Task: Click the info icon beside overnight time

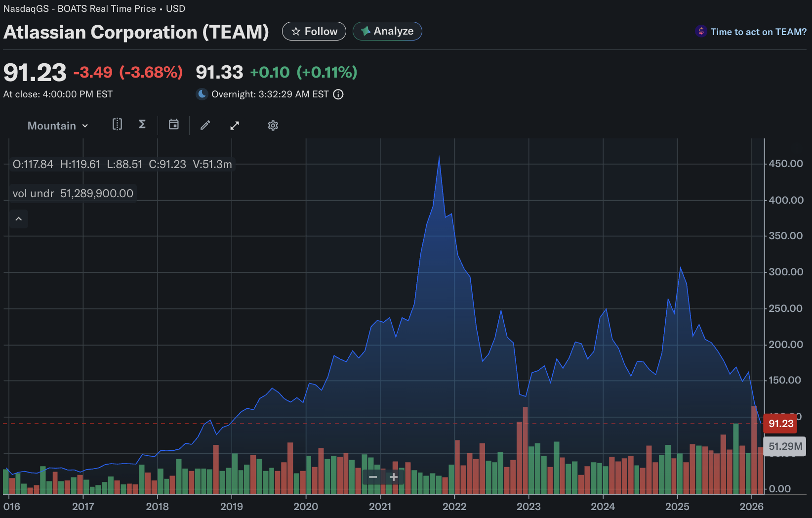Action: 338,94
